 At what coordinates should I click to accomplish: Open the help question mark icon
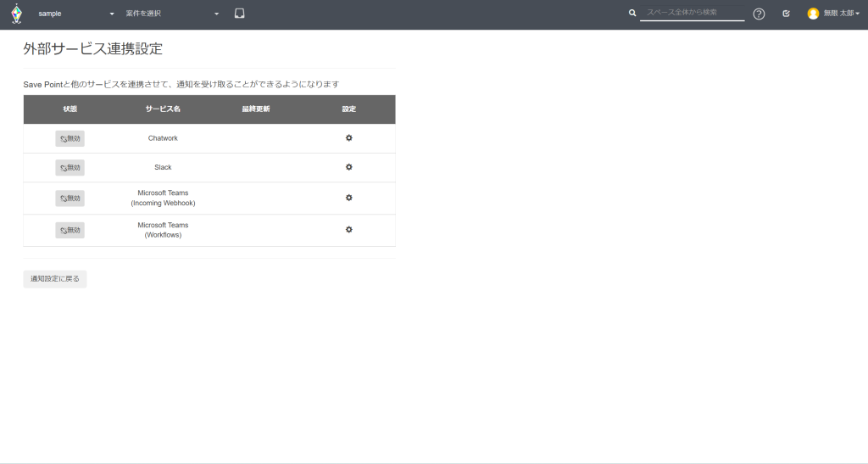click(759, 14)
